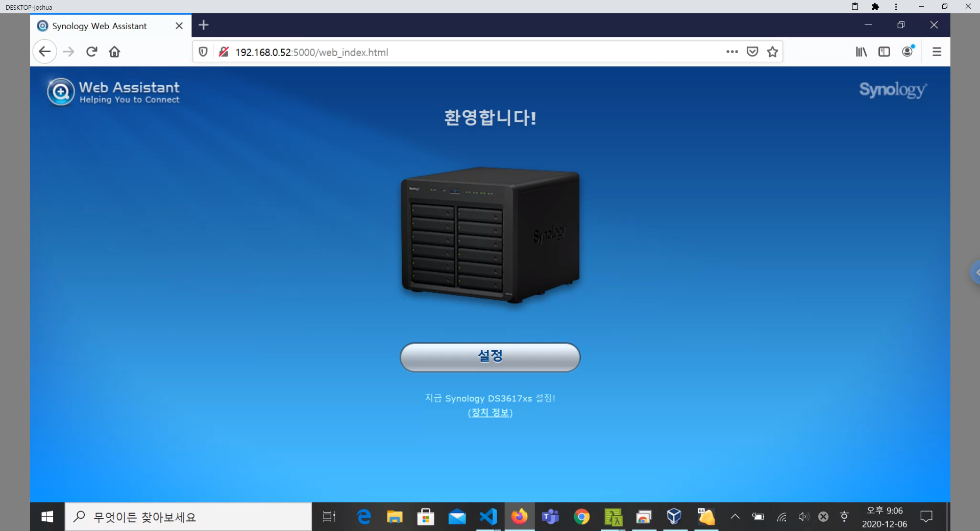This screenshot has height=531, width=980.
Task: Expand the side panel arrow handle
Action: 975,273
